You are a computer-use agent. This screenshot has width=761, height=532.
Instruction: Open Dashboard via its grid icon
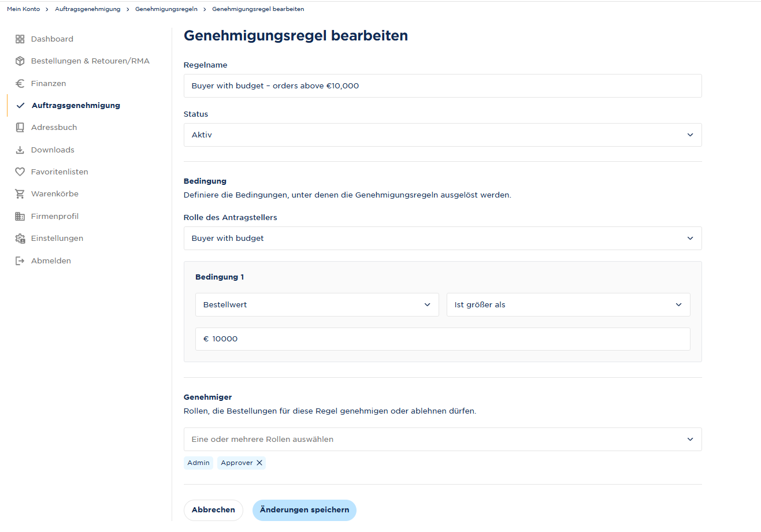[x=20, y=39]
